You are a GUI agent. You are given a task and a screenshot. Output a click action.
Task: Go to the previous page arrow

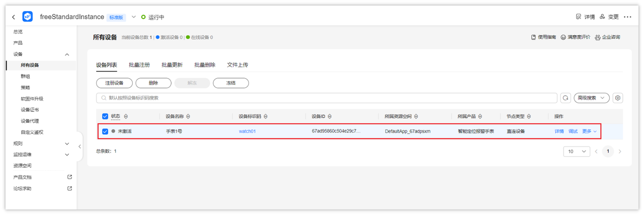pos(596,151)
